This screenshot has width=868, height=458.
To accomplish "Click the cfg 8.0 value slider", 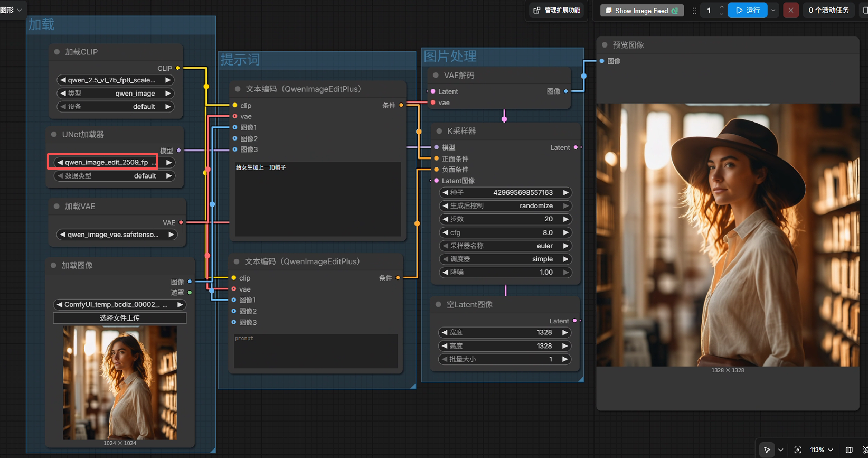I will 505,232.
